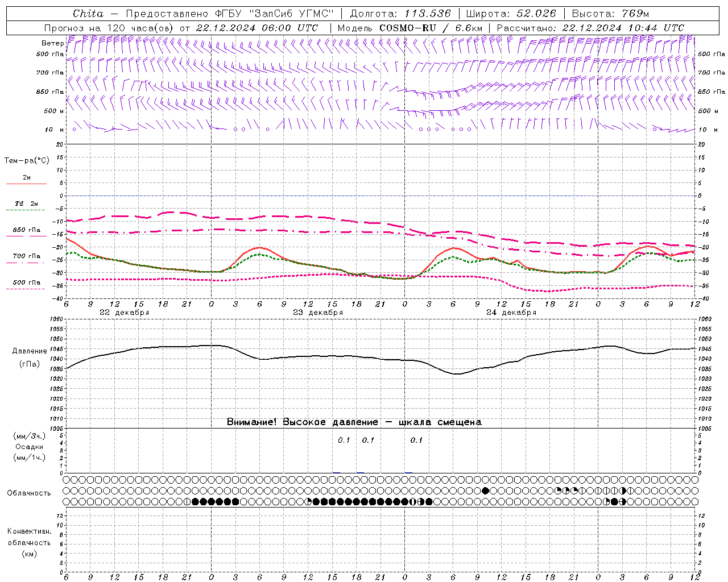Click the longitude value "Долгота: 113.536"

[400, 14]
